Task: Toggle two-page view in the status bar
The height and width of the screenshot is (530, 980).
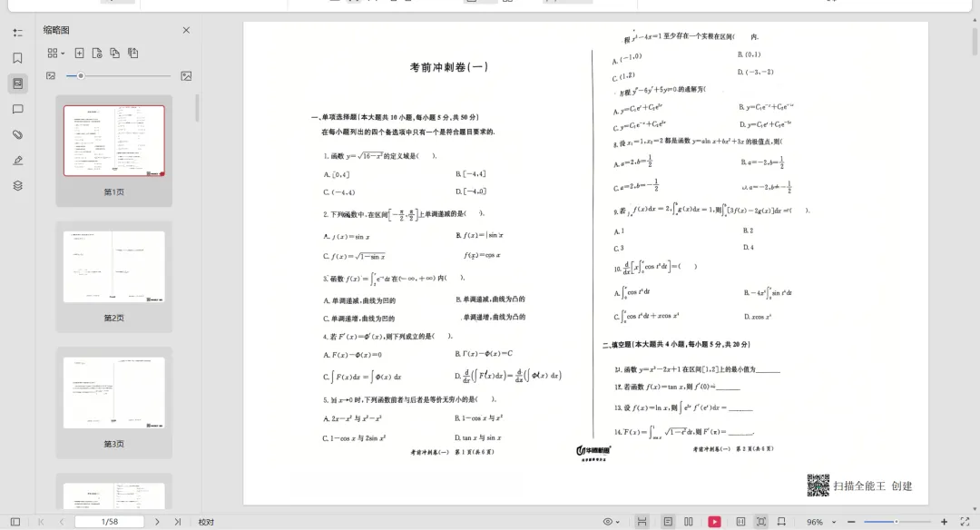Action: (687, 520)
